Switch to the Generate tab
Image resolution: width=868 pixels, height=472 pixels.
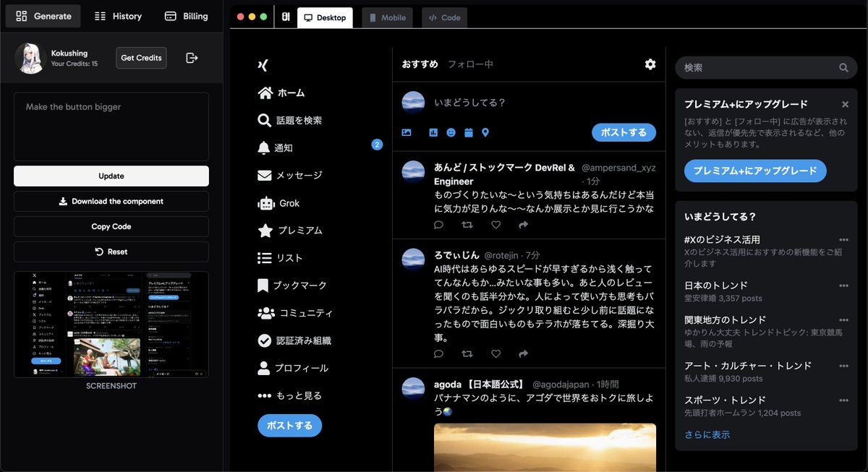(43, 16)
